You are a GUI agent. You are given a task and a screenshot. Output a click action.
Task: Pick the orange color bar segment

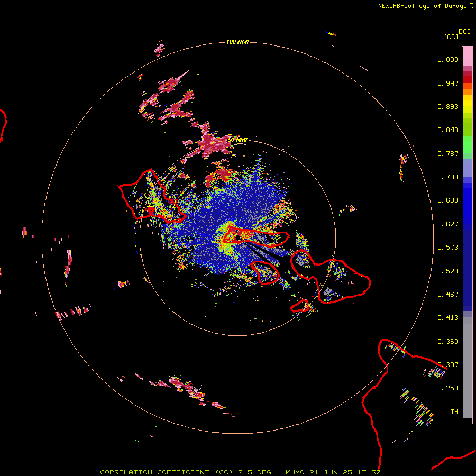coord(467,91)
